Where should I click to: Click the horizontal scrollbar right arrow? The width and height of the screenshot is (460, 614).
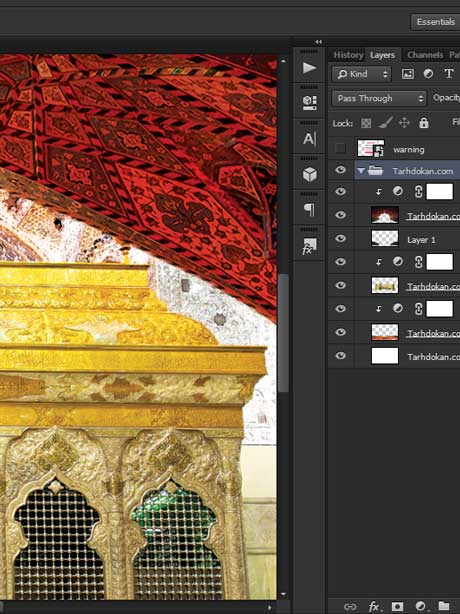click(x=269, y=607)
